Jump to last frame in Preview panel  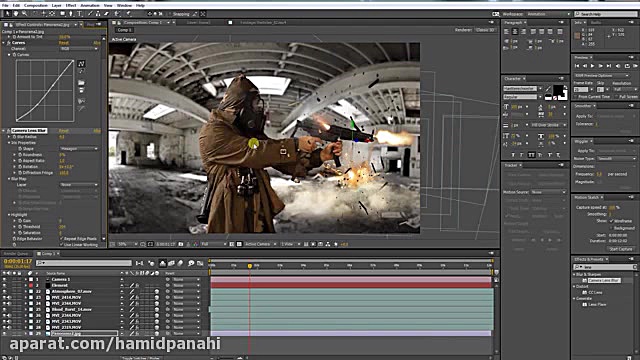point(609,66)
